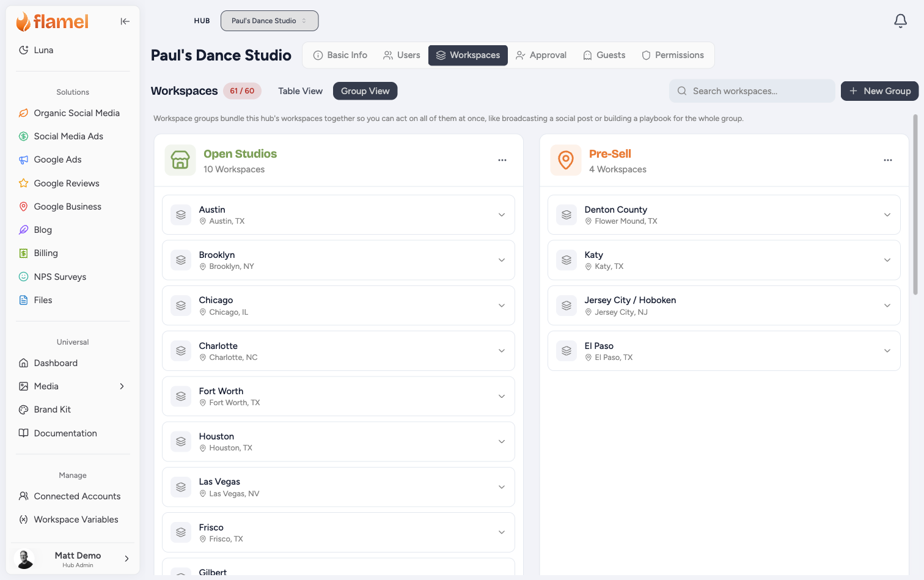Open Connected Accounts in sidebar
Image resolution: width=924 pixels, height=580 pixels.
pyautogui.click(x=73, y=496)
